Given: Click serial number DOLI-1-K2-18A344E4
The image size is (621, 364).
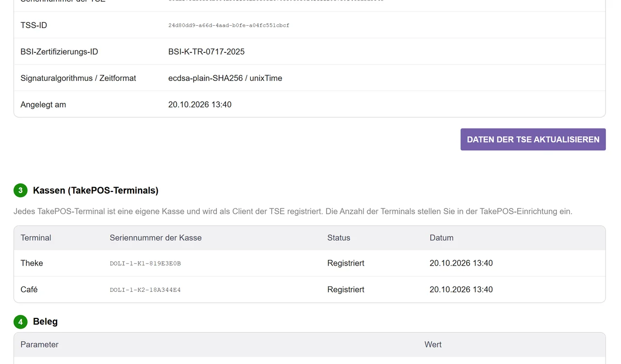Looking at the screenshot, I should [x=146, y=290].
